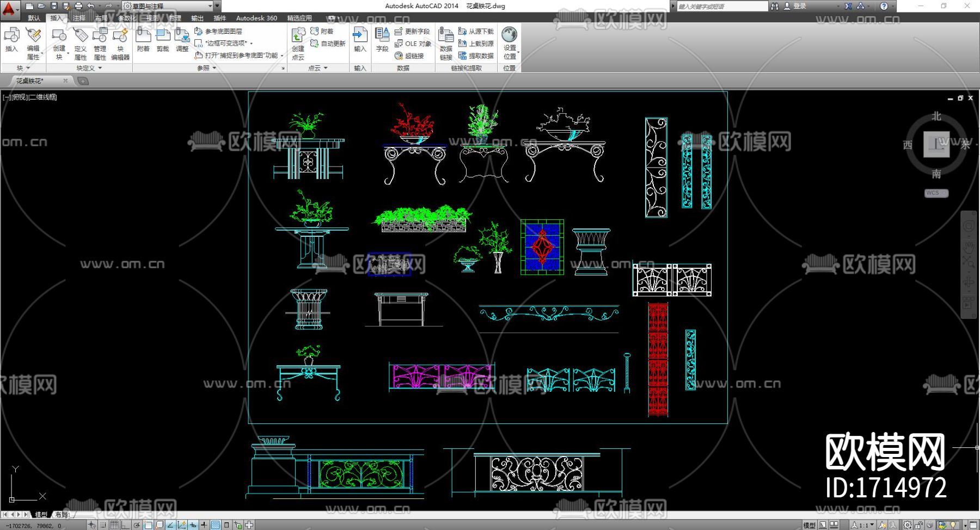Open the annotation scale 1:1 dropdown
Viewport: 980px width, 530px height.
pos(863,525)
